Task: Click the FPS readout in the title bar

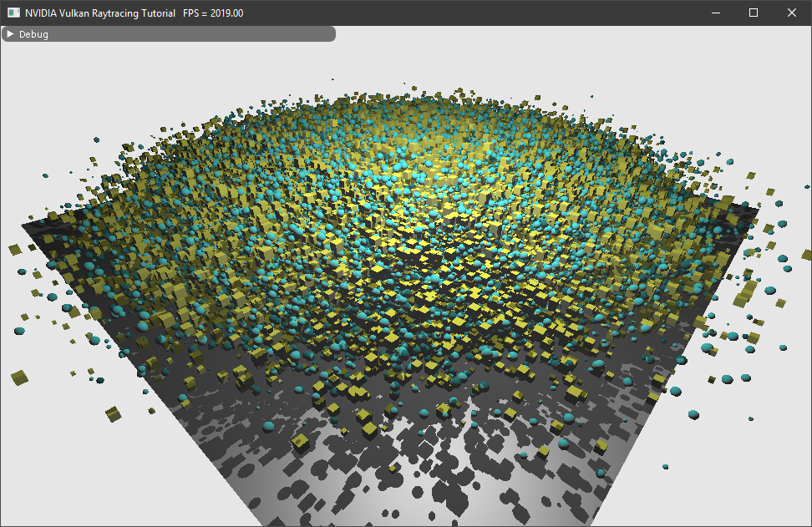Action: click(x=213, y=13)
